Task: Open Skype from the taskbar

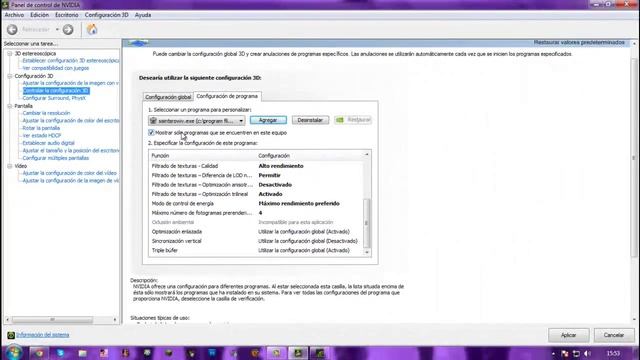Action: click(x=60, y=353)
